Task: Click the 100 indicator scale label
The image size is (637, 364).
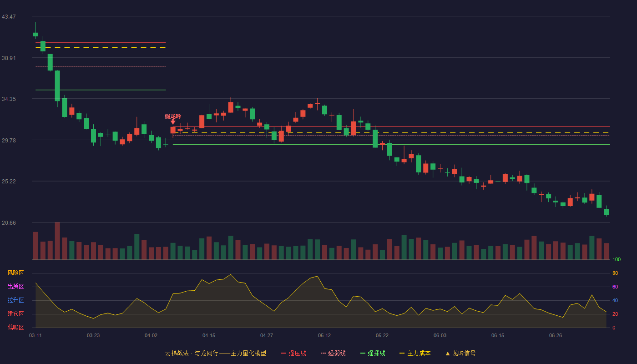Action: coord(617,260)
